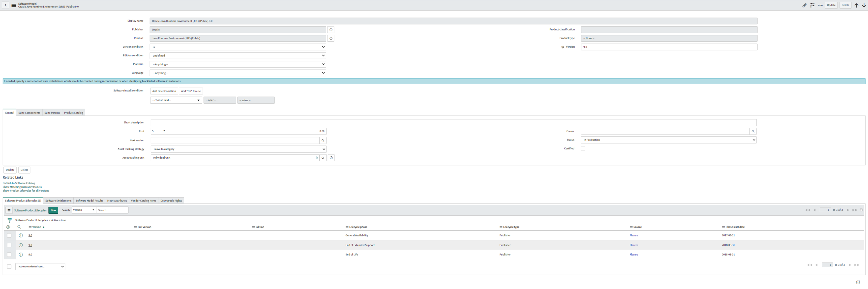
Task: Open the list Search field selector Version
Action: click(x=84, y=210)
